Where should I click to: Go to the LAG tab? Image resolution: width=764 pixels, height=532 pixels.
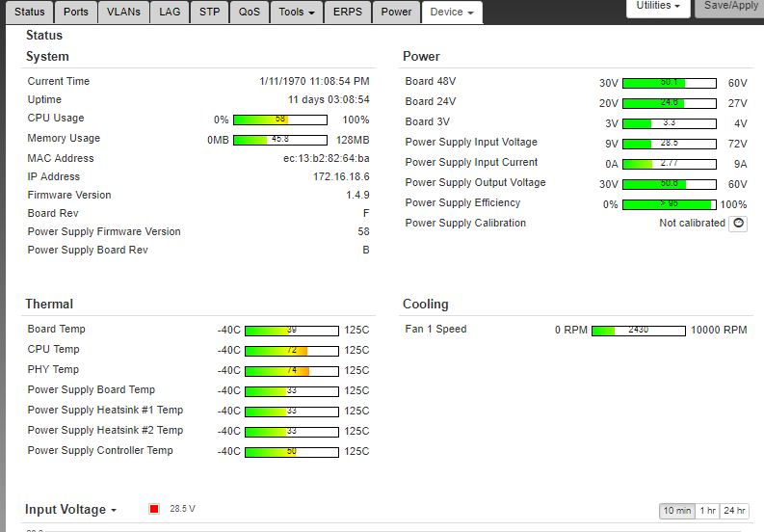click(x=170, y=13)
